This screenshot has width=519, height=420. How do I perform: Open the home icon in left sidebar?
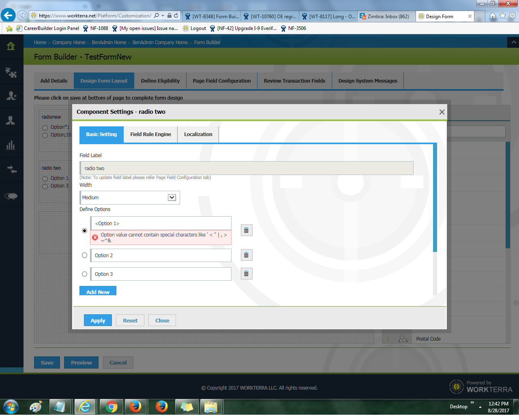click(11, 46)
